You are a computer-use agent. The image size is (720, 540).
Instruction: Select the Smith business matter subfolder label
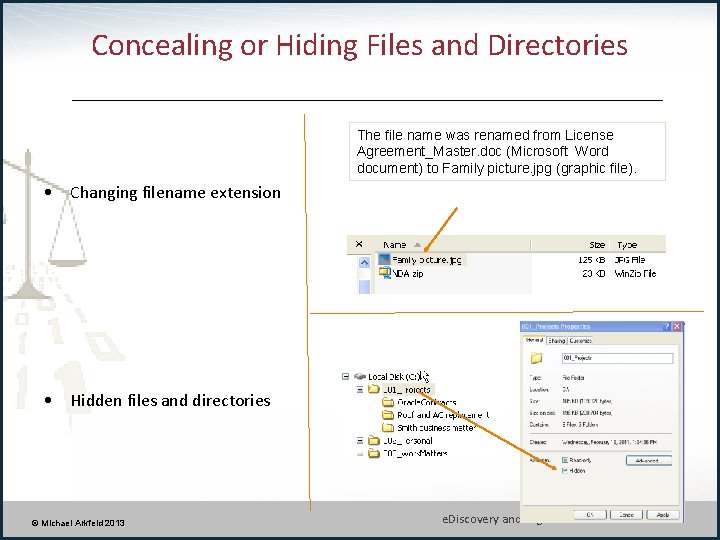point(436,428)
